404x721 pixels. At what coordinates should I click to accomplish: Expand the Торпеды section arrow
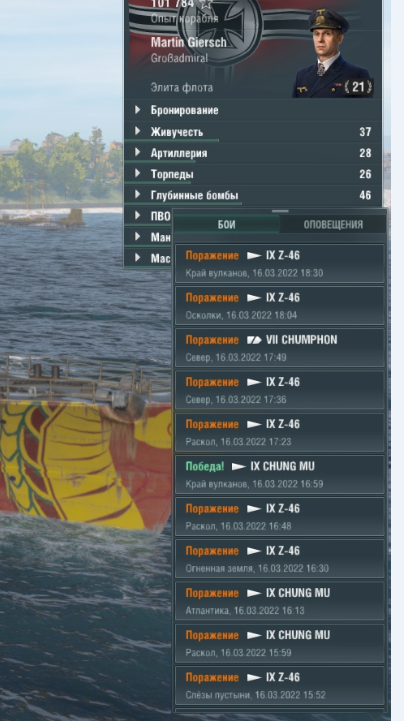pyautogui.click(x=137, y=174)
